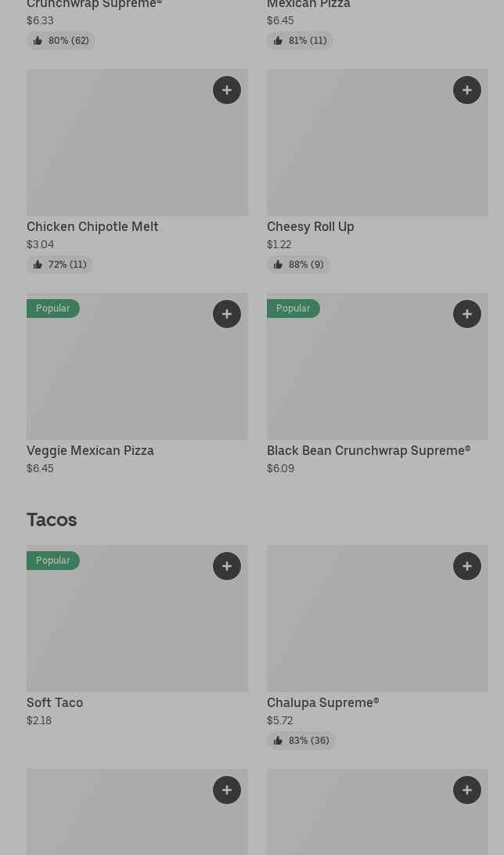Open the 81% (11) rating chip
Image resolution: width=504 pixels, height=855 pixels.
(300, 41)
